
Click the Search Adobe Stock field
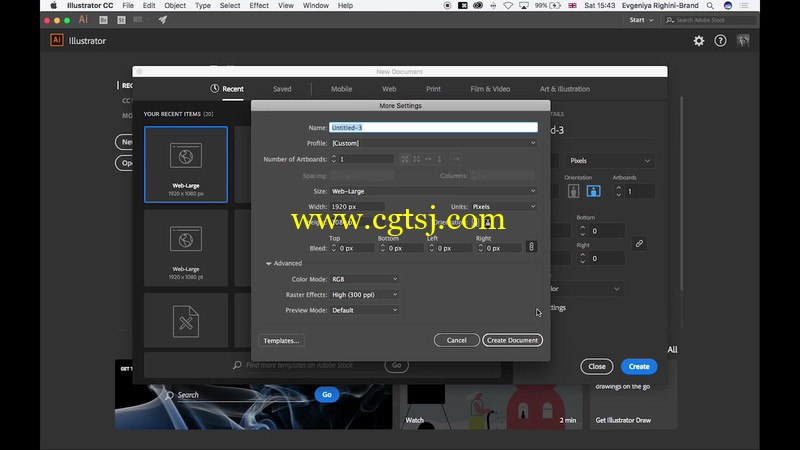click(710, 20)
